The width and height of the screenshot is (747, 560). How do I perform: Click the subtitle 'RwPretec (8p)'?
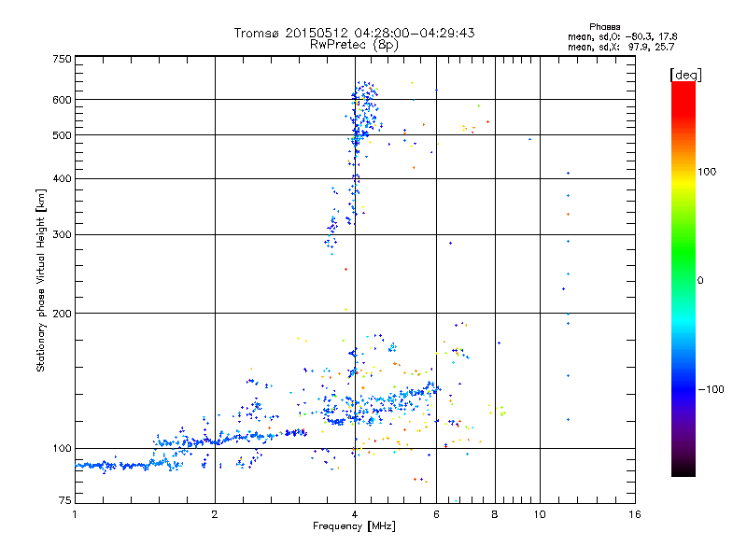[x=354, y=45]
